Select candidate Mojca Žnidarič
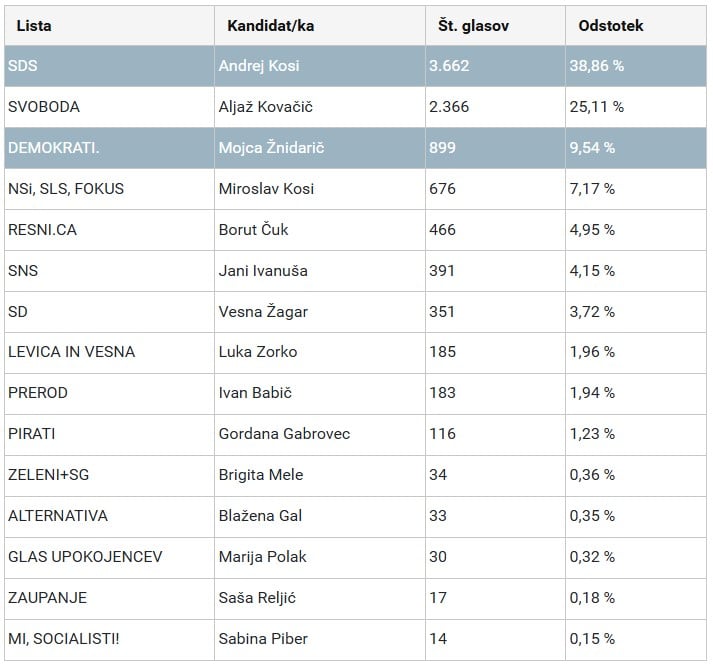Screen dimensions: 713x664 270,148
